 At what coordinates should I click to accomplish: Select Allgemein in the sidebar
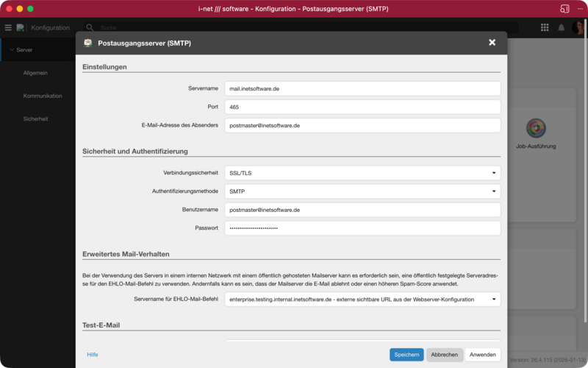(35, 73)
